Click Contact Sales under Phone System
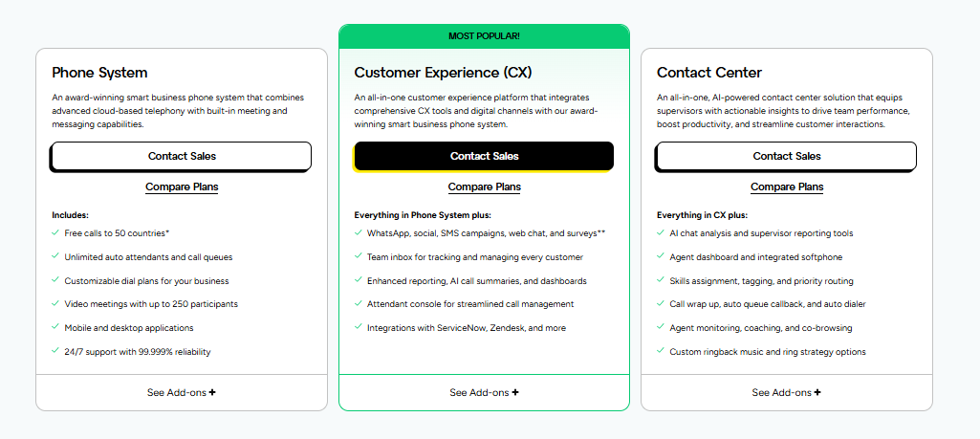The height and width of the screenshot is (439, 980). coord(182,156)
